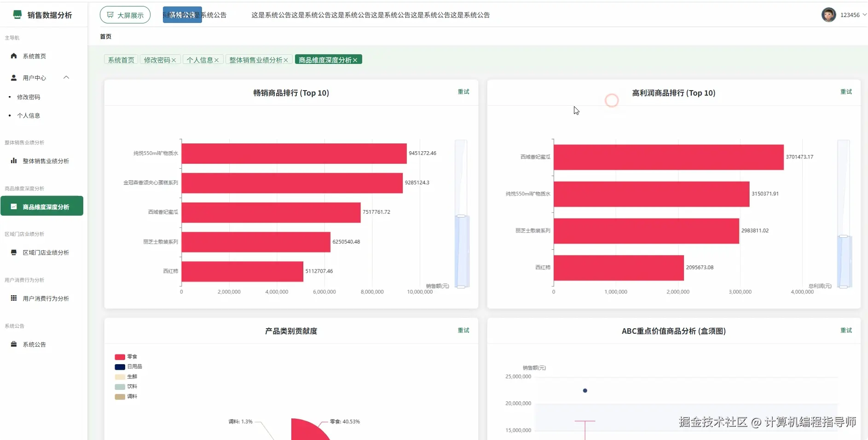The image size is (868, 440).
Task: Click the 区域门店业绩分析 sidebar icon
Action: coord(14,252)
